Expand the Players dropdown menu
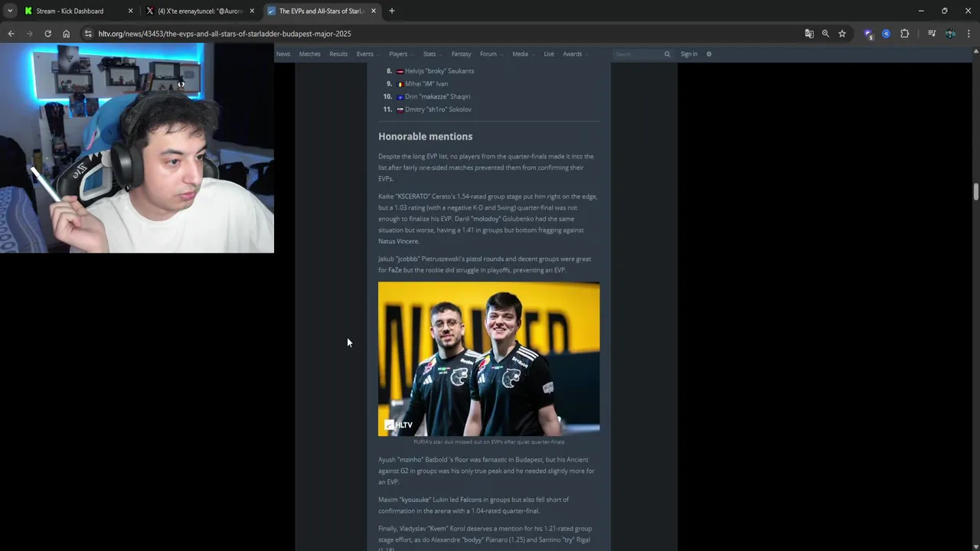980x551 pixels. pos(400,54)
